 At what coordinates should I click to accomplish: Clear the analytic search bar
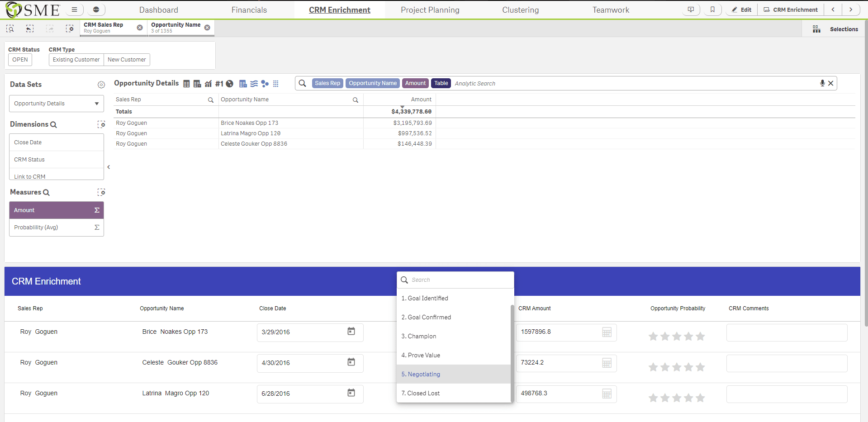tap(831, 83)
